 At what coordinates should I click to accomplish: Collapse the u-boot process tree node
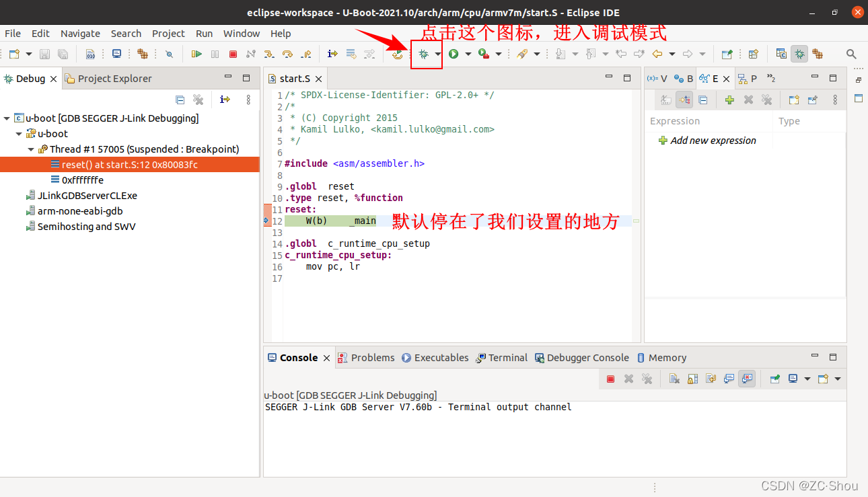pos(19,134)
